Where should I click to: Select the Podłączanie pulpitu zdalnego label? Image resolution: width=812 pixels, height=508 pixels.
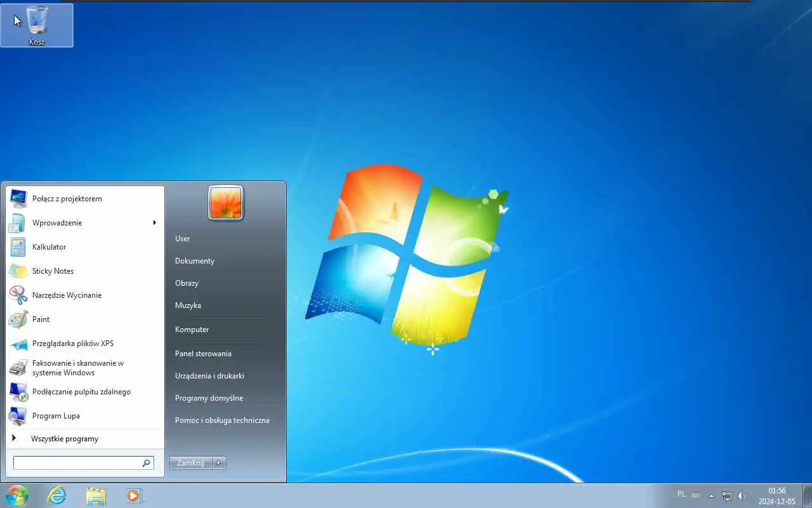pyautogui.click(x=82, y=392)
